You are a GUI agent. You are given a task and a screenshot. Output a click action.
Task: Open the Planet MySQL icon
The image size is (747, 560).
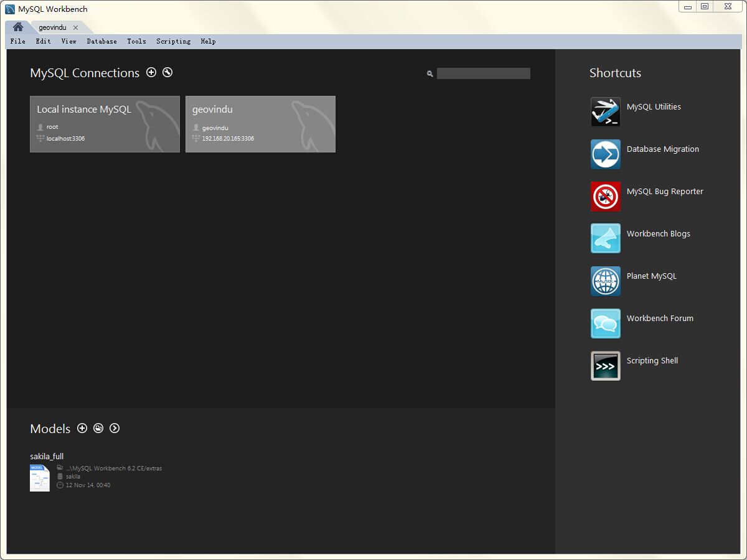pos(606,281)
